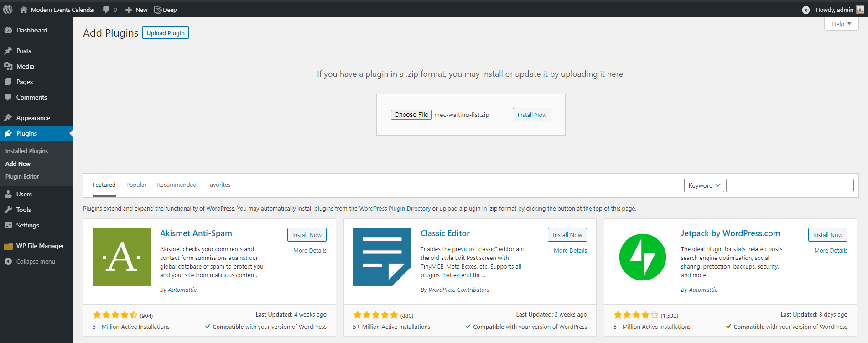The width and height of the screenshot is (868, 343).
Task: Expand the Help dropdown
Action: pyautogui.click(x=841, y=24)
